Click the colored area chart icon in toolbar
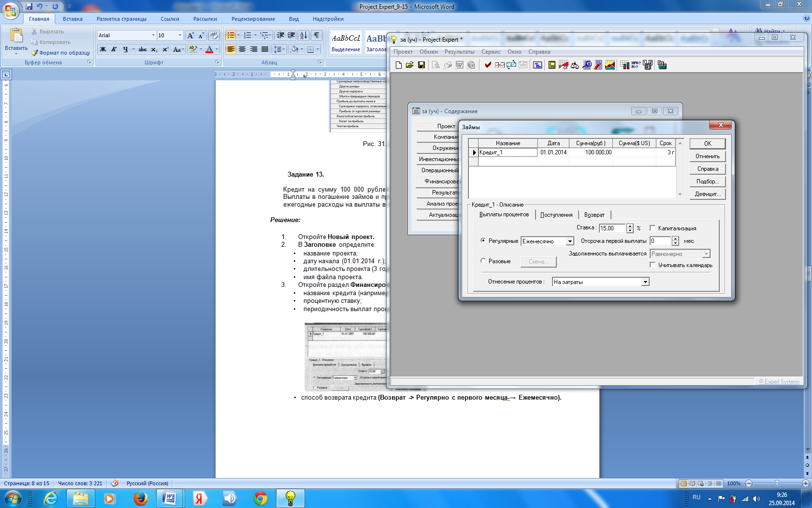This screenshot has width=812, height=508. point(610,65)
